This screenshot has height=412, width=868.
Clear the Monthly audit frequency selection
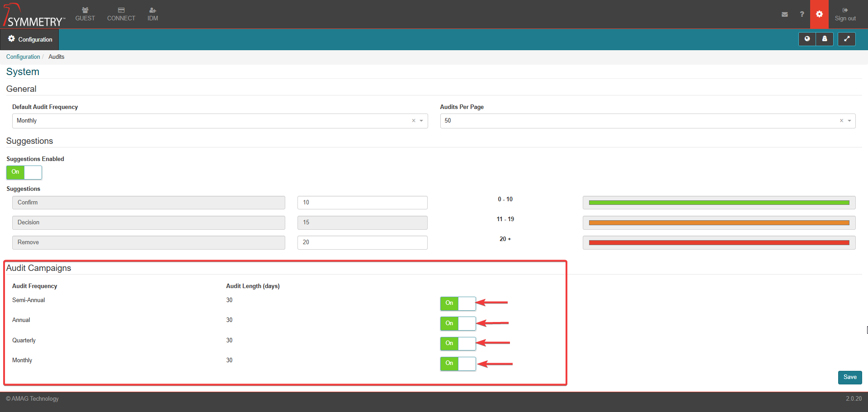tap(413, 121)
